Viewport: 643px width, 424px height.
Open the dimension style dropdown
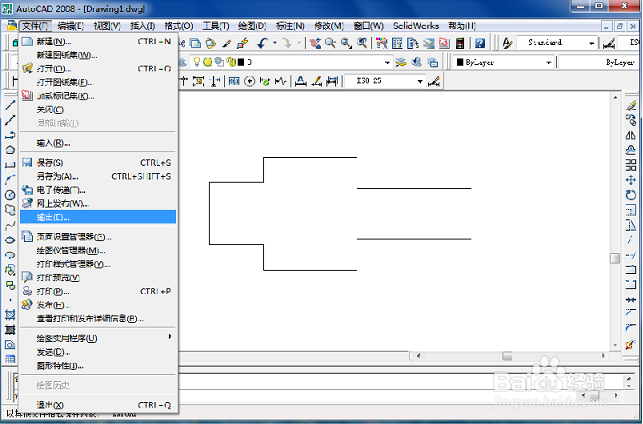pyautogui.click(x=420, y=81)
